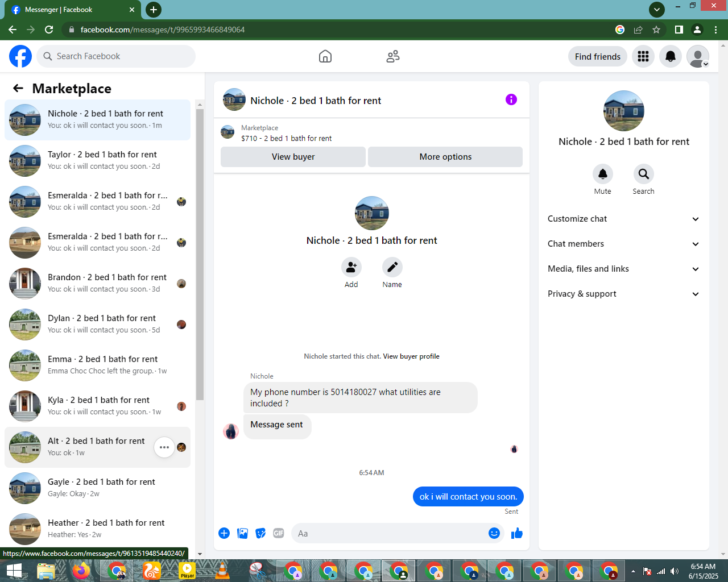Image resolution: width=728 pixels, height=582 pixels.
Task: Choose a sticker icon in composer
Action: (260, 533)
